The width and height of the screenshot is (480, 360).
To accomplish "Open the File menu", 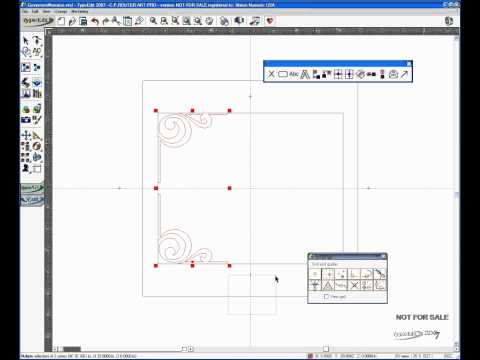I will [x=25, y=11].
